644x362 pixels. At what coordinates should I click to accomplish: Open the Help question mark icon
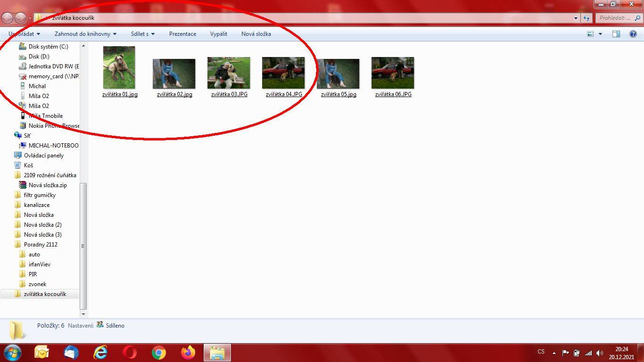633,34
